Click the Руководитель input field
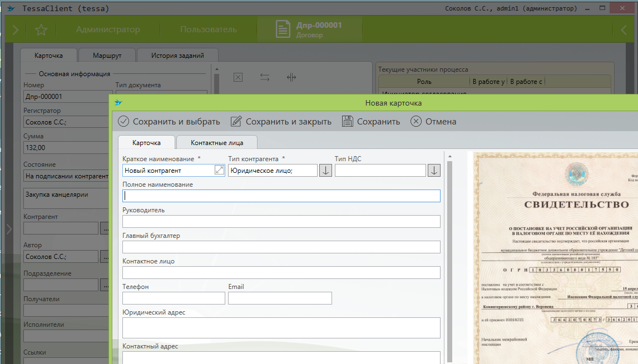Viewport: 638px width, 364px height. coord(281,221)
